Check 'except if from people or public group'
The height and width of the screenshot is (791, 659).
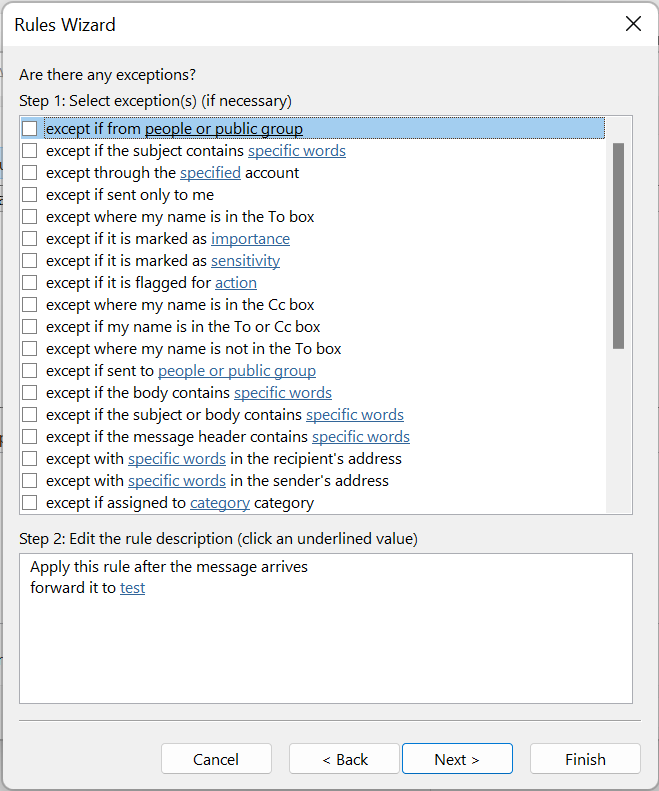[x=29, y=129]
